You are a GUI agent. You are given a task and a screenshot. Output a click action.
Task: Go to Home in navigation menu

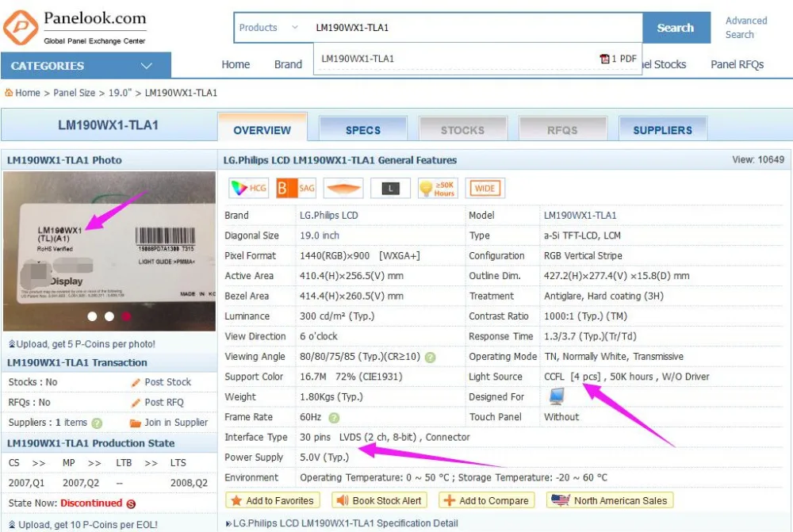(x=236, y=65)
